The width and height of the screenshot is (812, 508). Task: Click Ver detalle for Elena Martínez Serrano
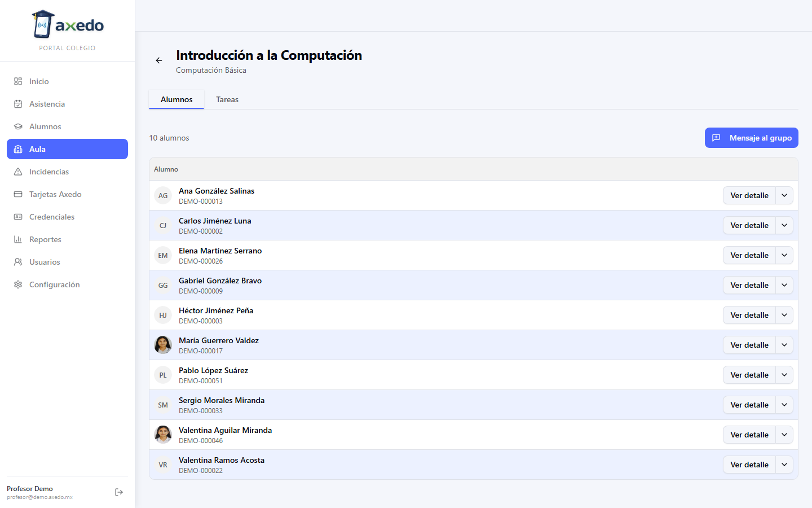click(x=749, y=255)
